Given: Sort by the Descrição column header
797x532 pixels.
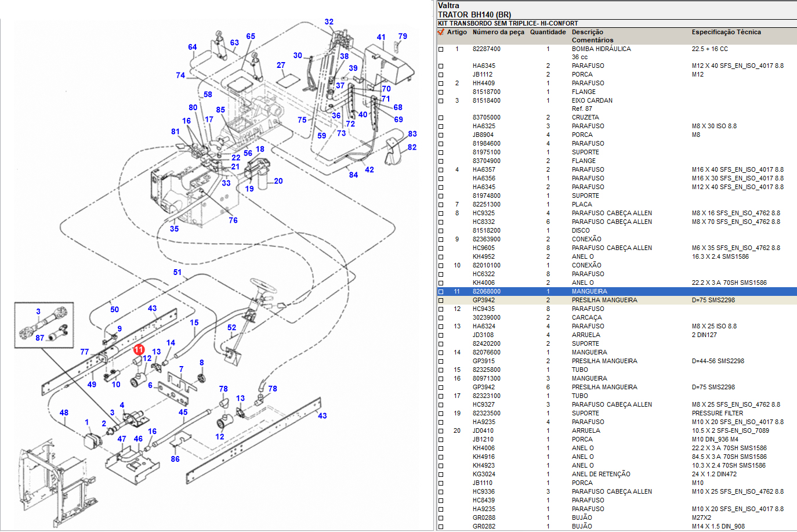Looking at the screenshot, I should point(587,32).
